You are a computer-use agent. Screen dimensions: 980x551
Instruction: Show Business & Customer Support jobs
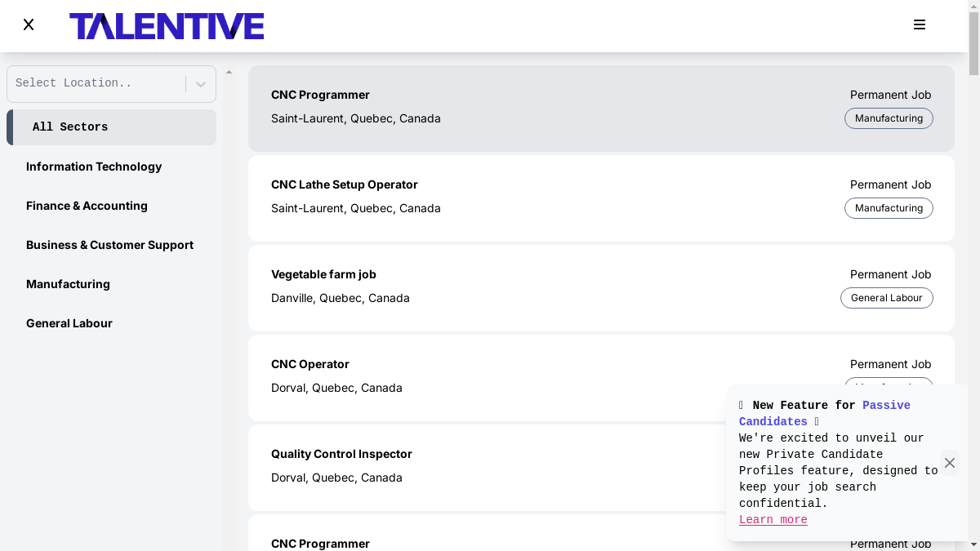click(x=109, y=245)
